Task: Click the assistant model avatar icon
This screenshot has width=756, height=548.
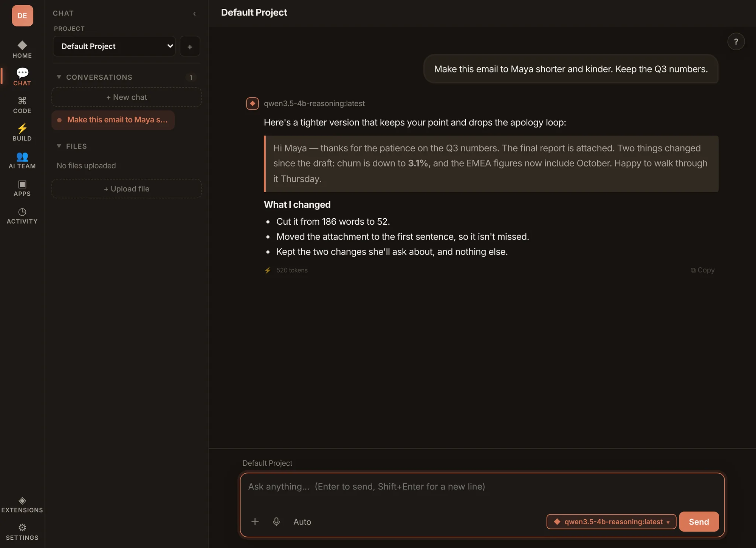Action: (253, 103)
